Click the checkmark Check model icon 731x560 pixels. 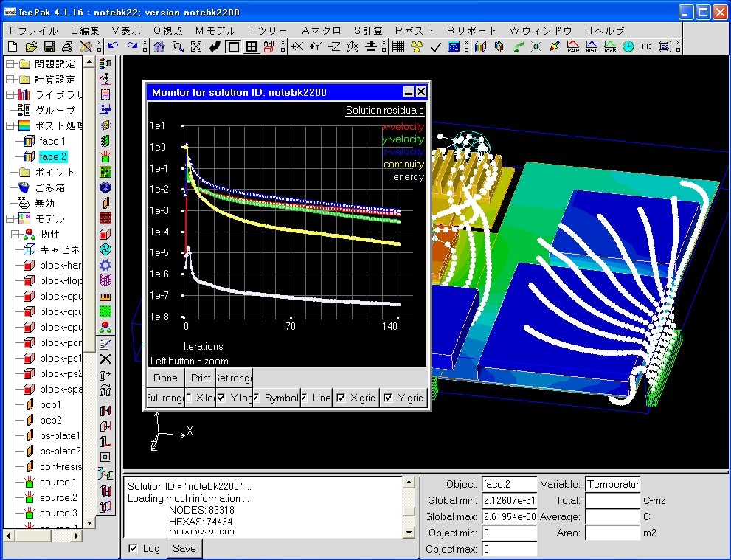(435, 46)
